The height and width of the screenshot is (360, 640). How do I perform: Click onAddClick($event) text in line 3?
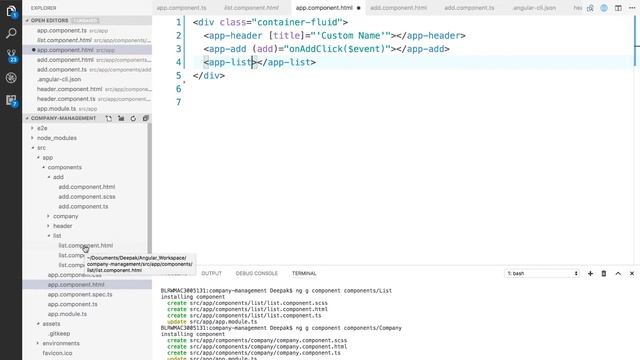click(337, 49)
